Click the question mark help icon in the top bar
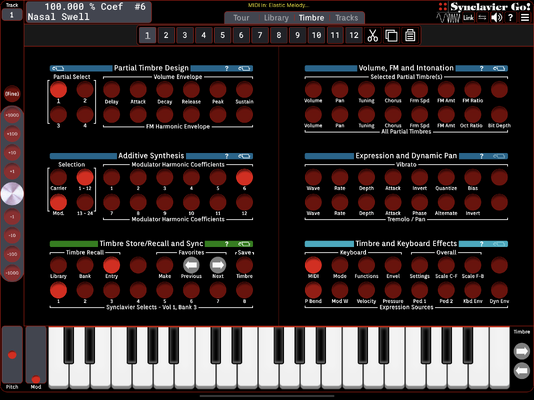Screen dimensions: 534x400 click(510, 17)
